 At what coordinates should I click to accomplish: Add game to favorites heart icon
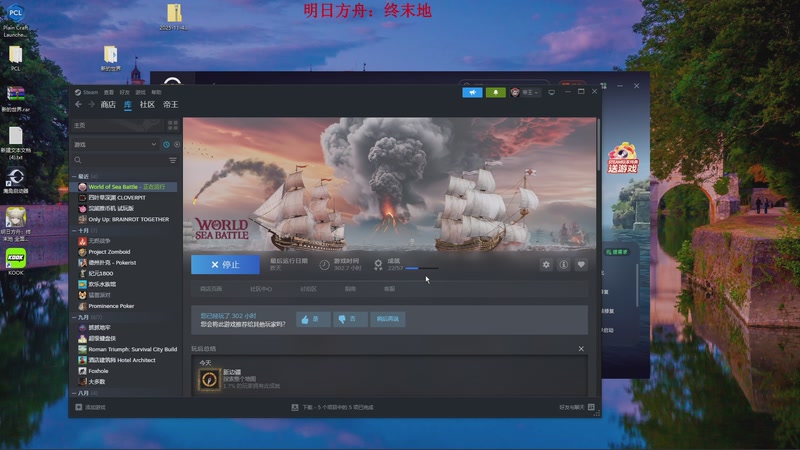click(581, 264)
